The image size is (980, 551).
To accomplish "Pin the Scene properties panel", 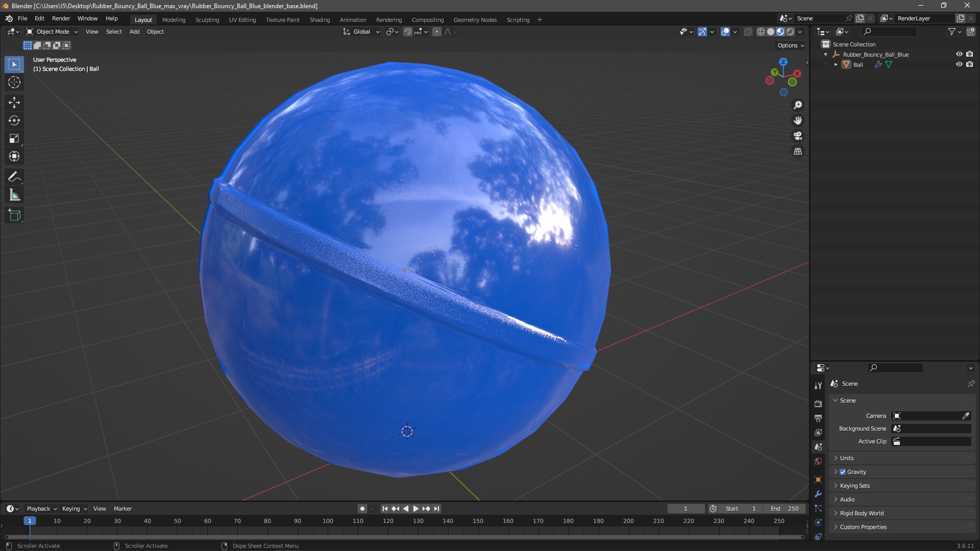I will pyautogui.click(x=971, y=384).
